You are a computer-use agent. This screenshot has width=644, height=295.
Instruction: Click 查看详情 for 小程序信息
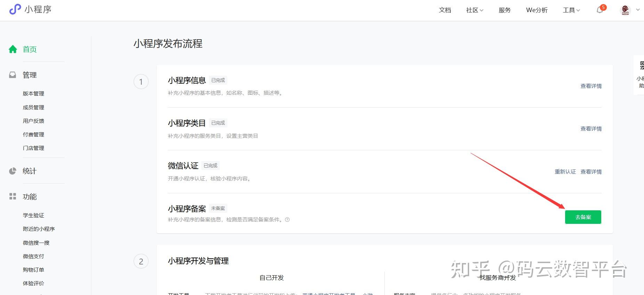tap(591, 86)
